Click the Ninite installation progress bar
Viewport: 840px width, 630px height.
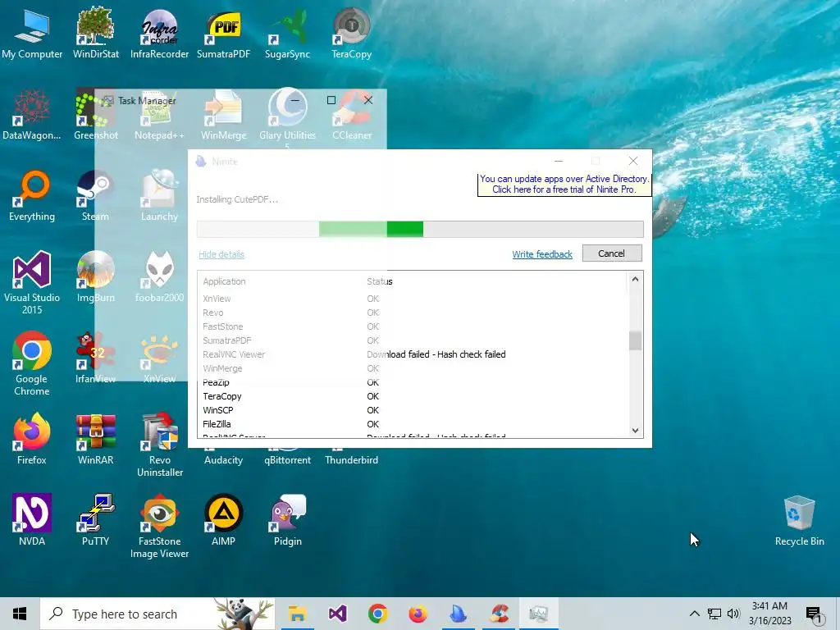point(420,230)
